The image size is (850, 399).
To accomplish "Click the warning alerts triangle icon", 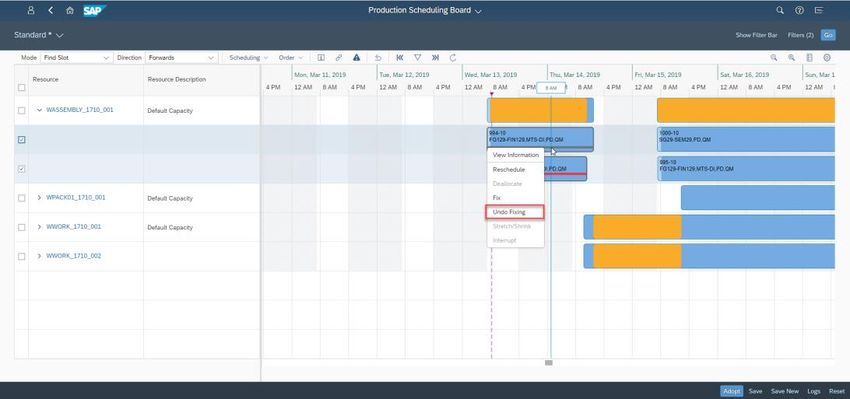I will tap(356, 57).
